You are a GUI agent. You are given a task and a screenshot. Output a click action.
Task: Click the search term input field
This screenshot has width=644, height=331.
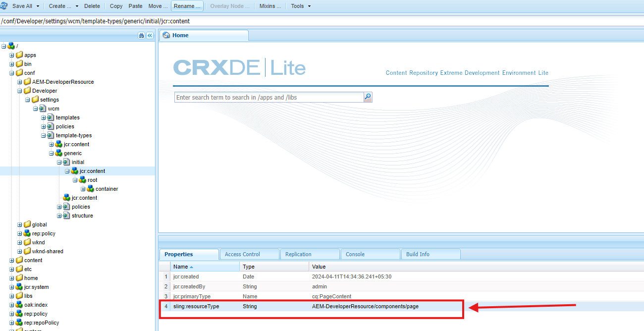(269, 98)
